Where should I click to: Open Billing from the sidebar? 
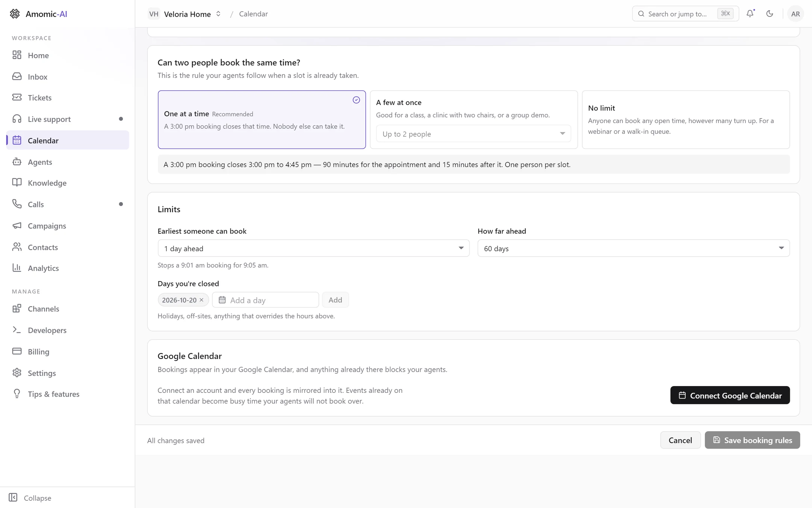(68, 351)
